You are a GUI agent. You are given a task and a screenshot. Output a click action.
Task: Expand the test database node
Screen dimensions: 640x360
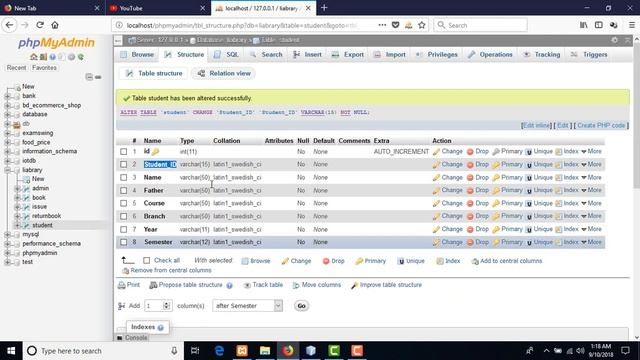click(7, 262)
